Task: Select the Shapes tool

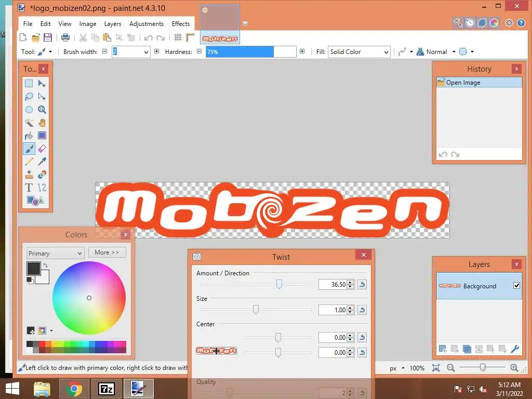Action: point(35,201)
